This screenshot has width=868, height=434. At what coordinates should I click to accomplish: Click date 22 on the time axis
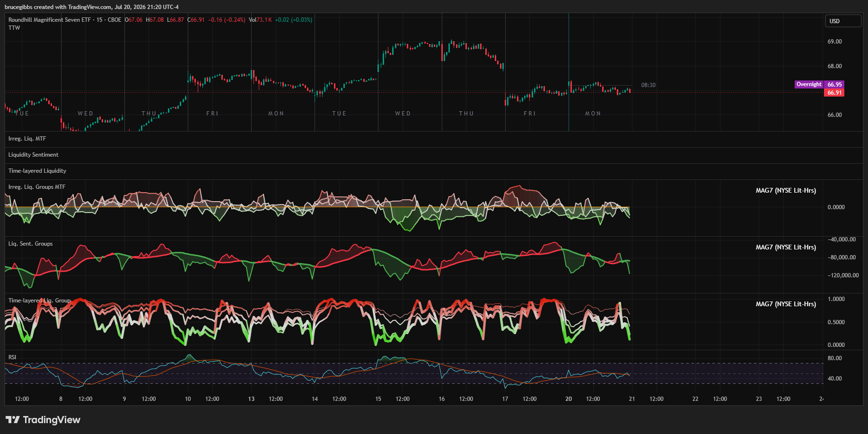(x=695, y=399)
